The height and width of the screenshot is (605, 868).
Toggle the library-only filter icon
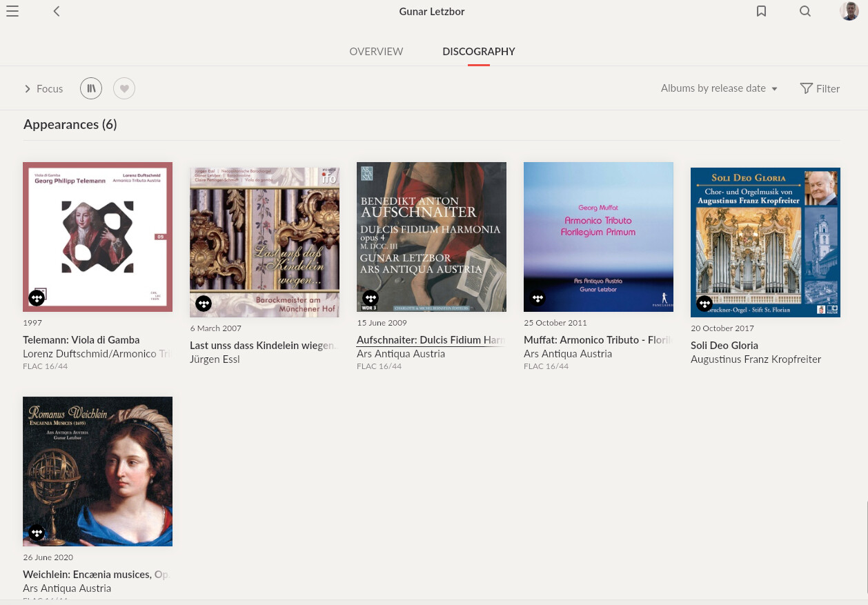pyautogui.click(x=91, y=88)
